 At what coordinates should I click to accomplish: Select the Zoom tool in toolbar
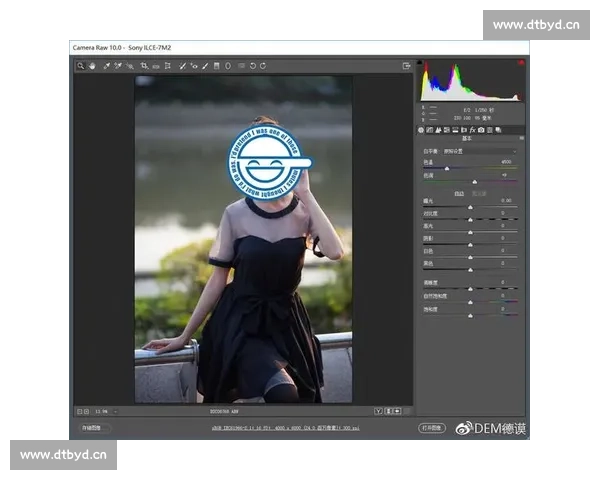click(81, 66)
